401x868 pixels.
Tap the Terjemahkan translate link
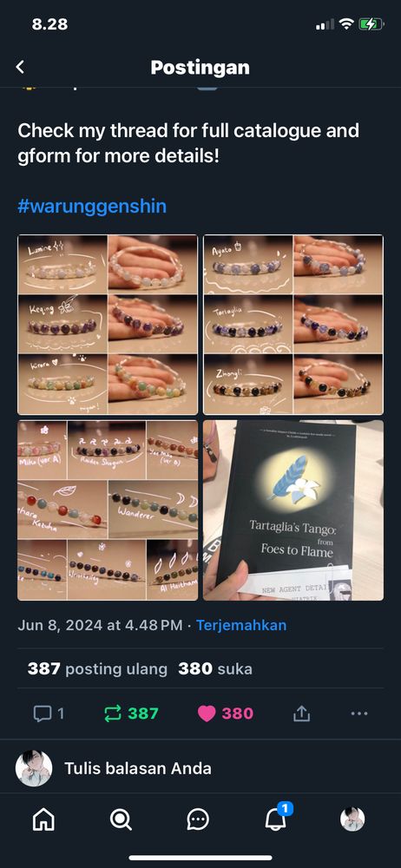coord(241,626)
